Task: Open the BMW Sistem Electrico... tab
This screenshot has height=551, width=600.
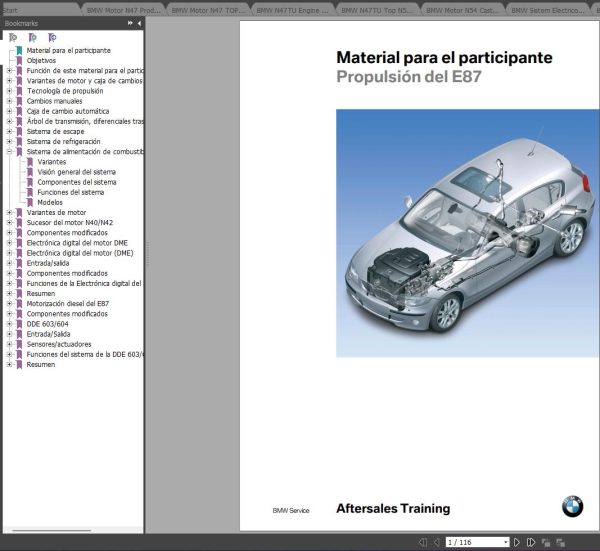Action: coord(548,10)
